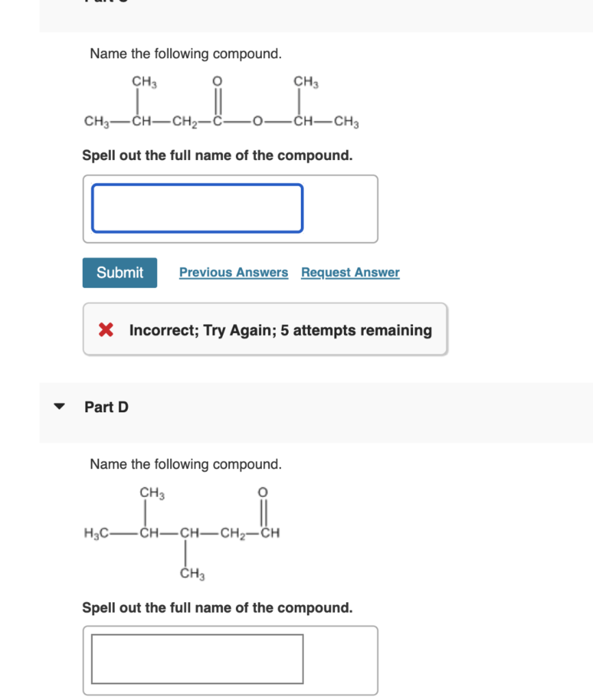
Task: Click the branching CH3 label in Part D structure
Action: pyautogui.click(x=193, y=574)
